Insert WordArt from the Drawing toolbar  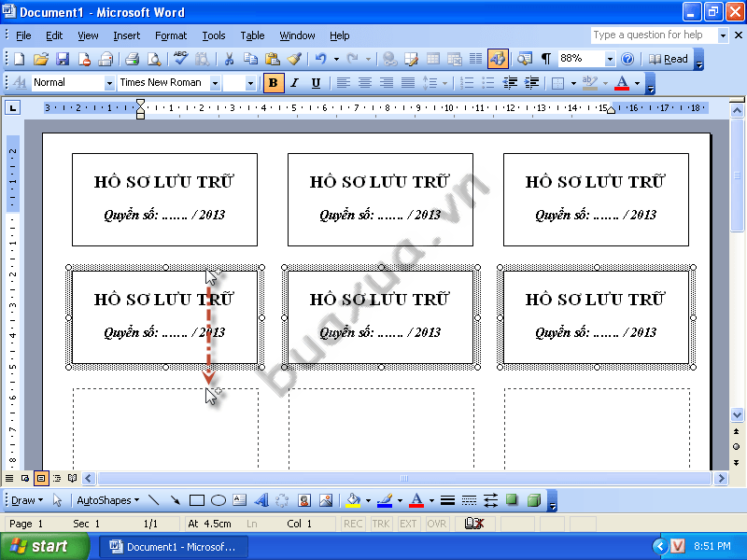[x=261, y=500]
